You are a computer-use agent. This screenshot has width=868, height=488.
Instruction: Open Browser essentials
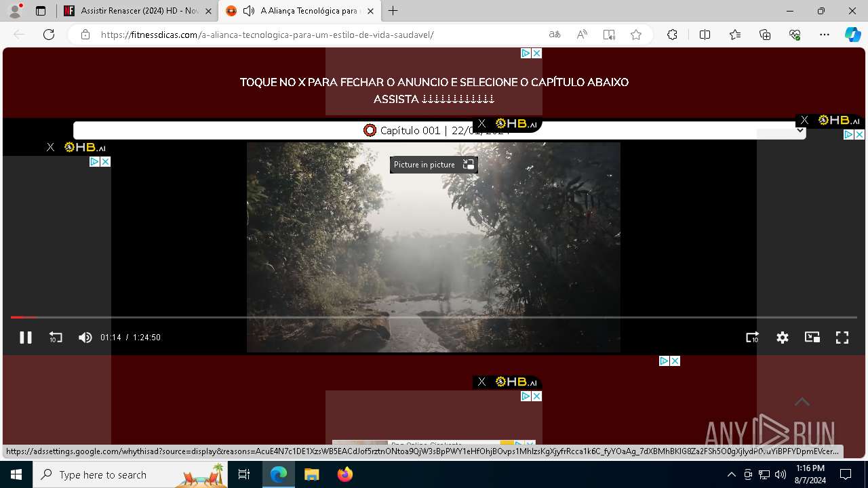795,35
